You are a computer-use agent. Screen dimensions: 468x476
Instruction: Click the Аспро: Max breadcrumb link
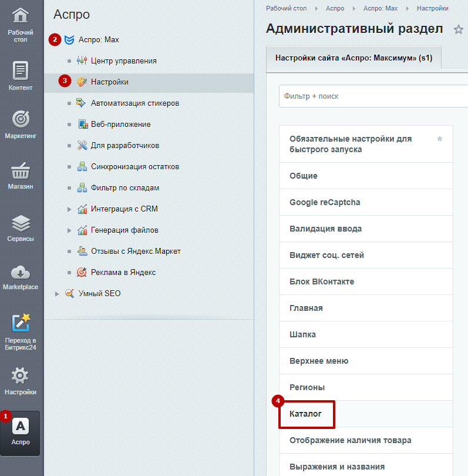pos(381,8)
